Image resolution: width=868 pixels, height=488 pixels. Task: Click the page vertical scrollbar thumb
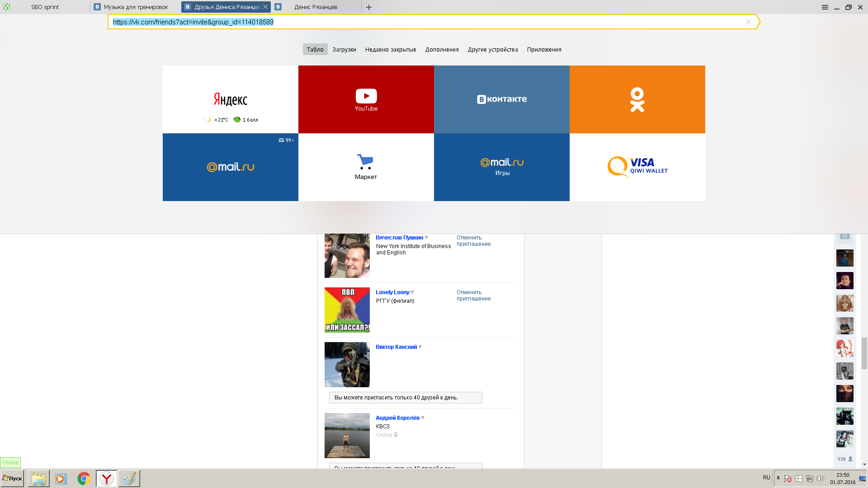(864, 353)
